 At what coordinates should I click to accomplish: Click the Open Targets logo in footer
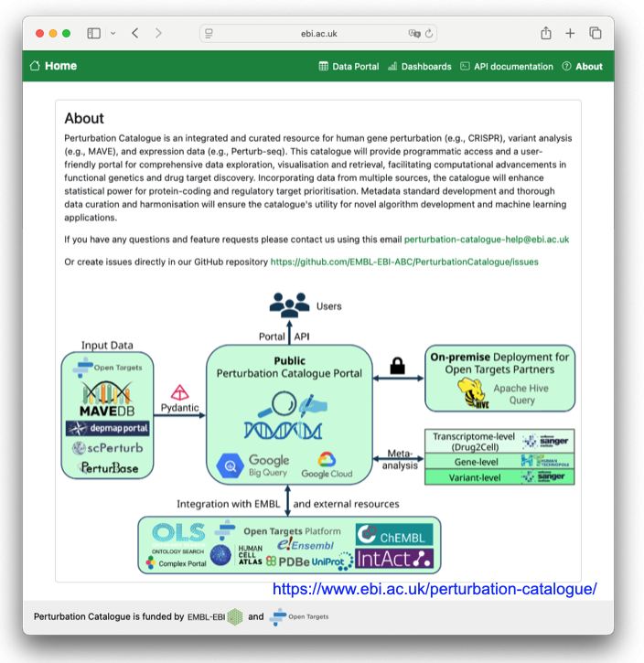299,617
